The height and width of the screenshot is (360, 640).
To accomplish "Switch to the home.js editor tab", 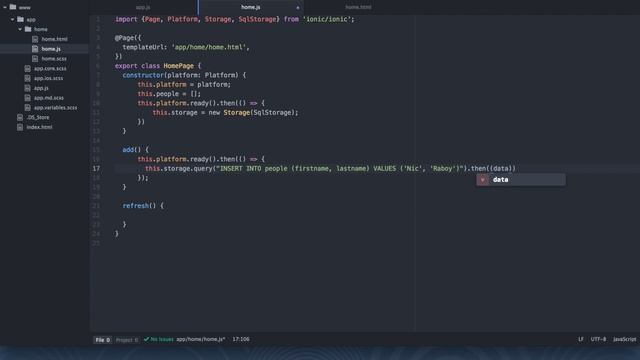I will point(251,7).
